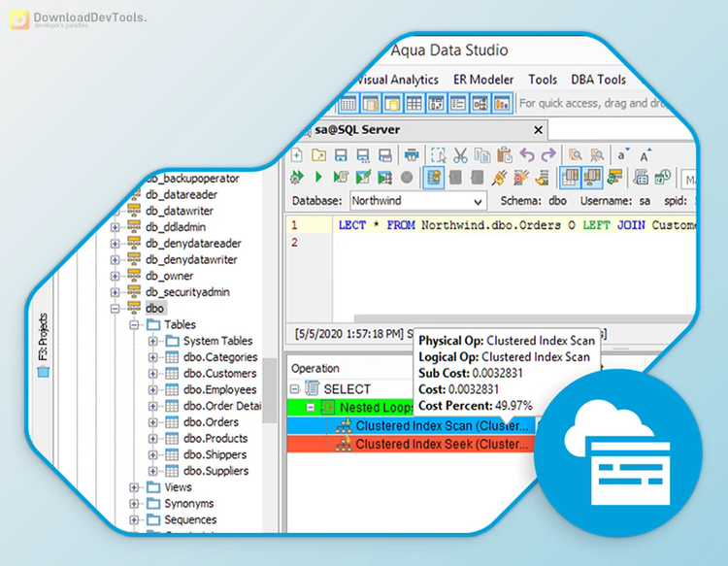The image size is (728, 566).
Task: Click the green Execute play icon
Action: (x=318, y=177)
